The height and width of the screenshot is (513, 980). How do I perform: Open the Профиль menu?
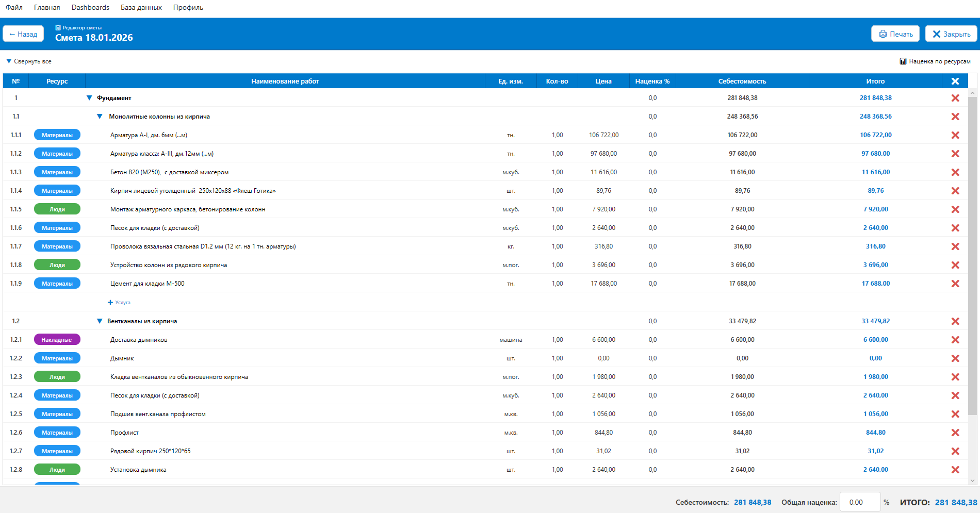coord(188,8)
